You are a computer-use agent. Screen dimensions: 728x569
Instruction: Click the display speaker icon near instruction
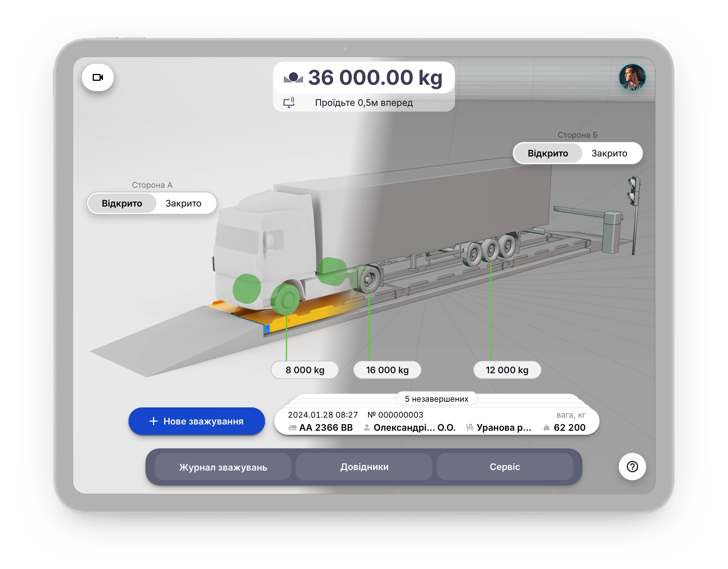coord(289,102)
